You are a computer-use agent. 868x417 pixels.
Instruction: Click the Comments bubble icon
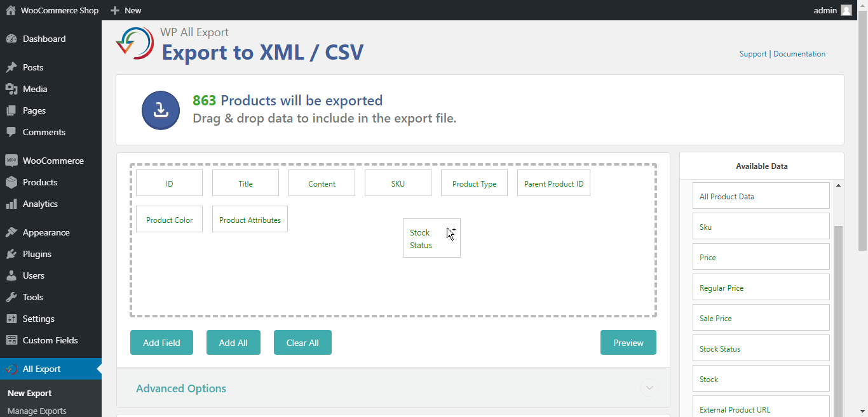[11, 132]
